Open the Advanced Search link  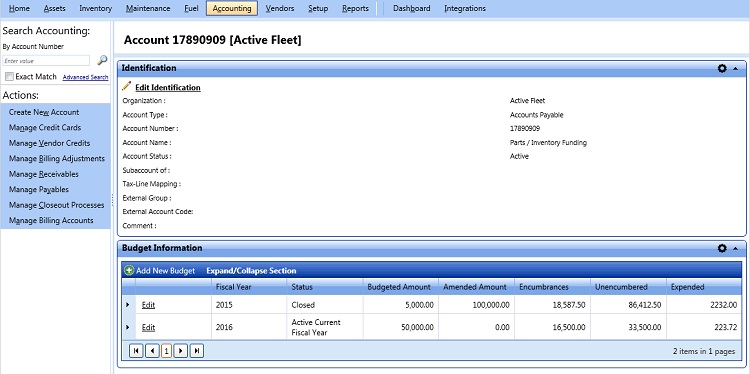85,77
